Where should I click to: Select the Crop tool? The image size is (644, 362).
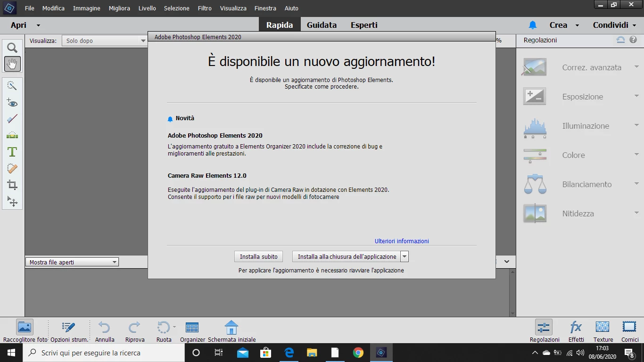tap(12, 185)
